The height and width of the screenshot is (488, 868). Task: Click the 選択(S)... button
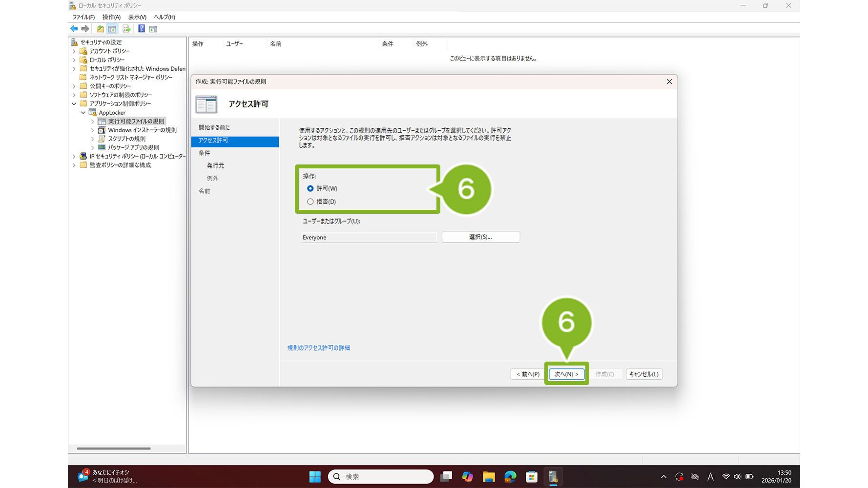coord(480,237)
